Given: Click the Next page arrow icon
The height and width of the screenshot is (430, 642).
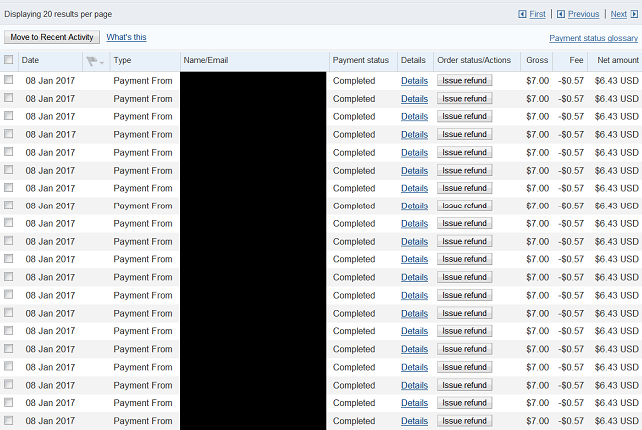Looking at the screenshot, I should [634, 14].
